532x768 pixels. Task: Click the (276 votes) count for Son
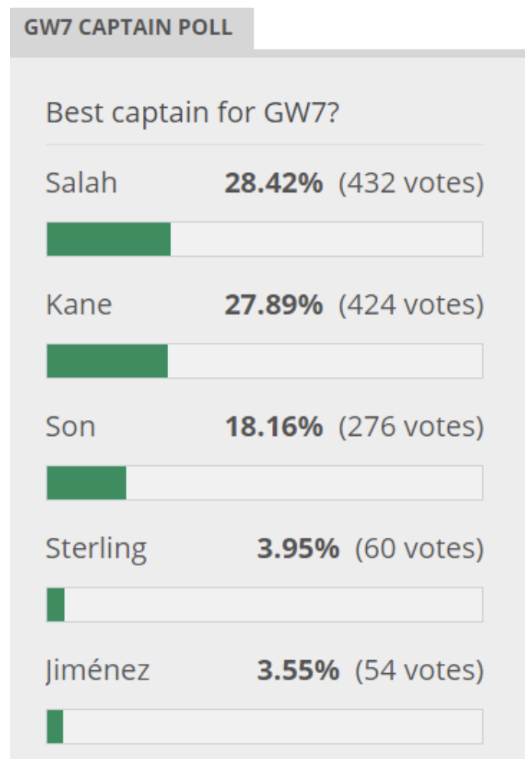pos(411,427)
